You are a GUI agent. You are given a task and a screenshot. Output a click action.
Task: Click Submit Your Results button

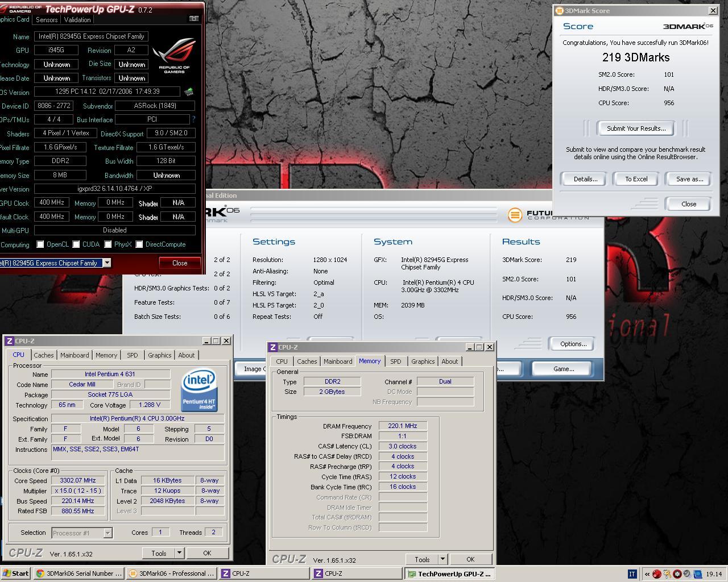[636, 128]
